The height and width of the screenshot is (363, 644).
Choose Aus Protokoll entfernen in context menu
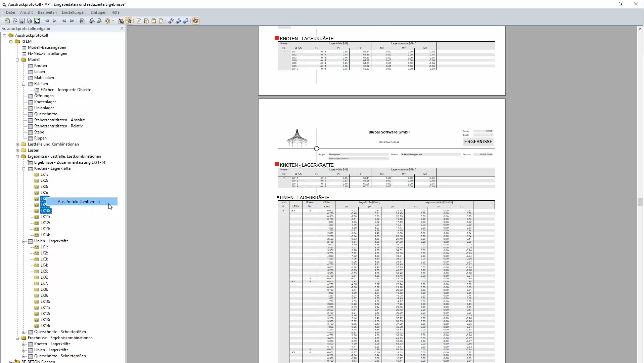(79, 202)
